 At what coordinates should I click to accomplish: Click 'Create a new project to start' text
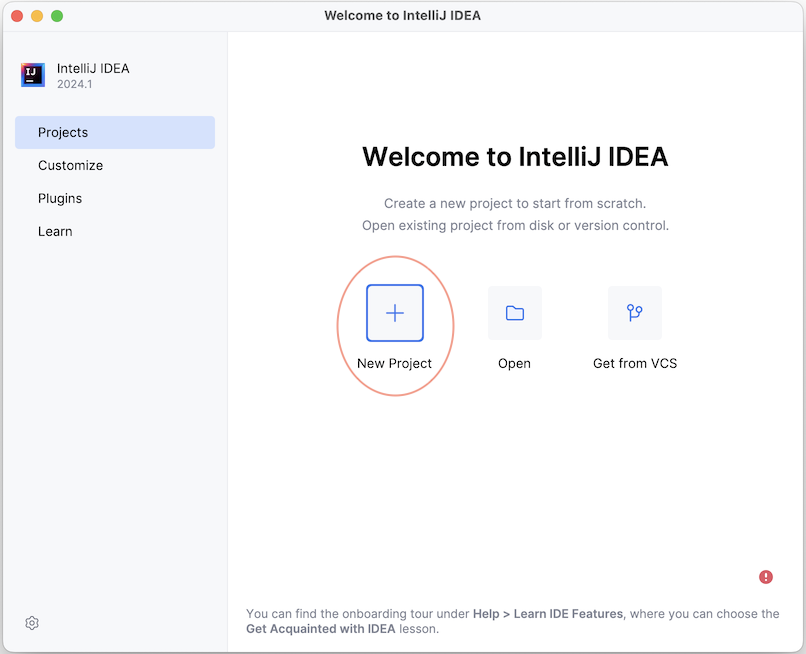515,204
